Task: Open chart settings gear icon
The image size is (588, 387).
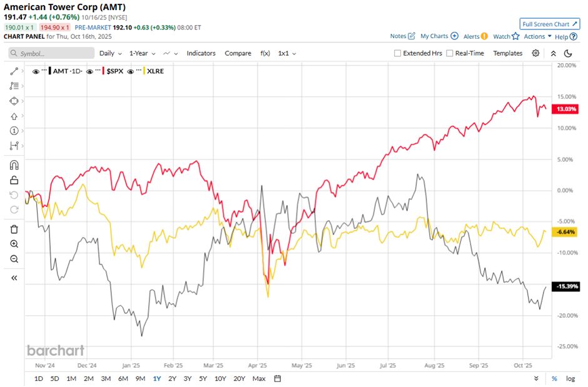Action: click(x=535, y=53)
